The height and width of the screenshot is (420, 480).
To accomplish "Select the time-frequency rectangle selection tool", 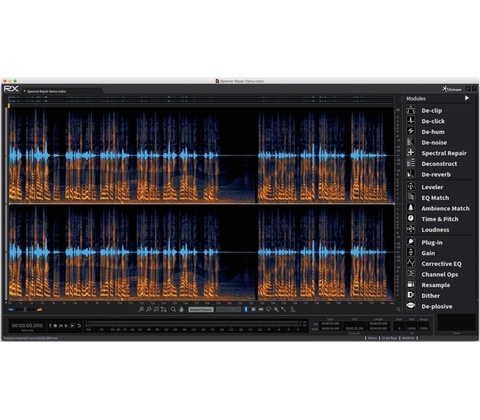I will 253,309.
